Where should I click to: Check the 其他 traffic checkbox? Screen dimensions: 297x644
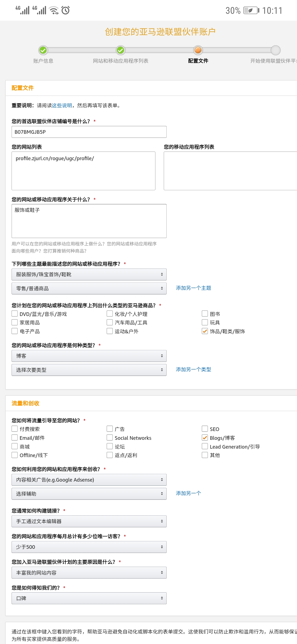pos(205,455)
